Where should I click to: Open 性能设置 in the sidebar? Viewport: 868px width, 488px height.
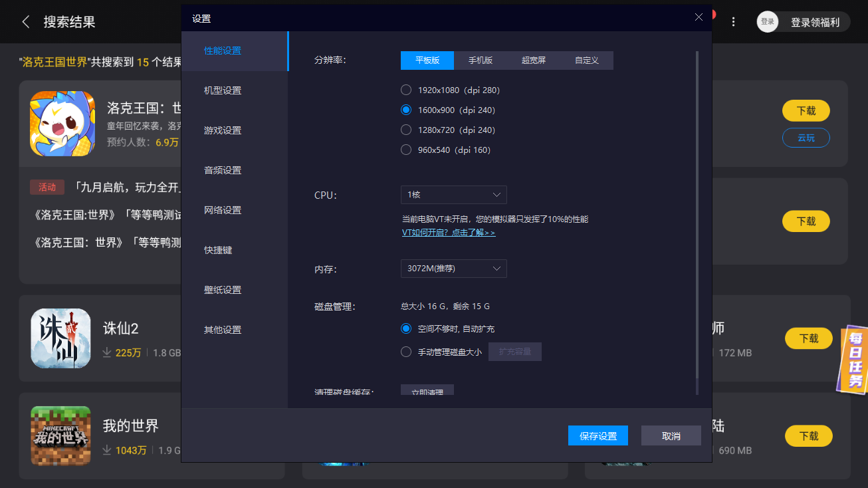[235, 51]
